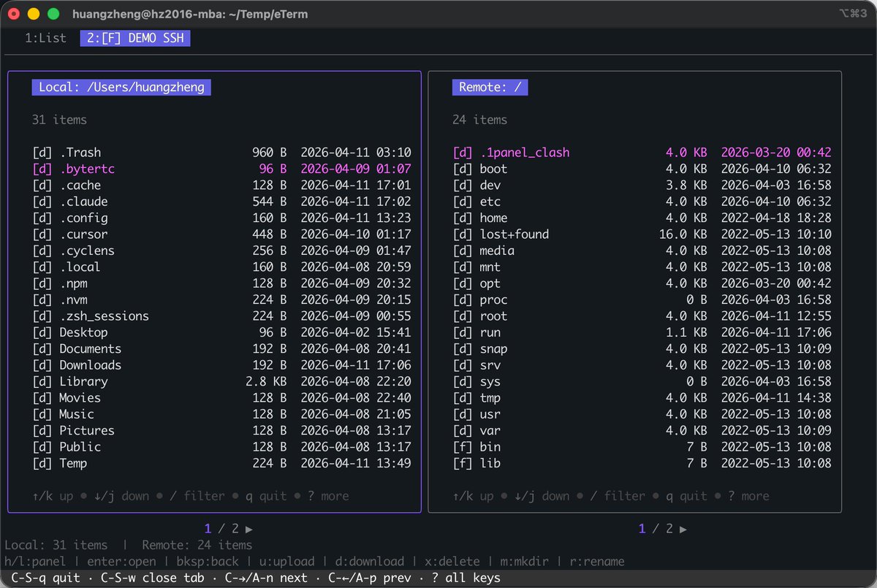Click the green zoom window button
Image resolution: width=877 pixels, height=588 pixels.
[53, 14]
